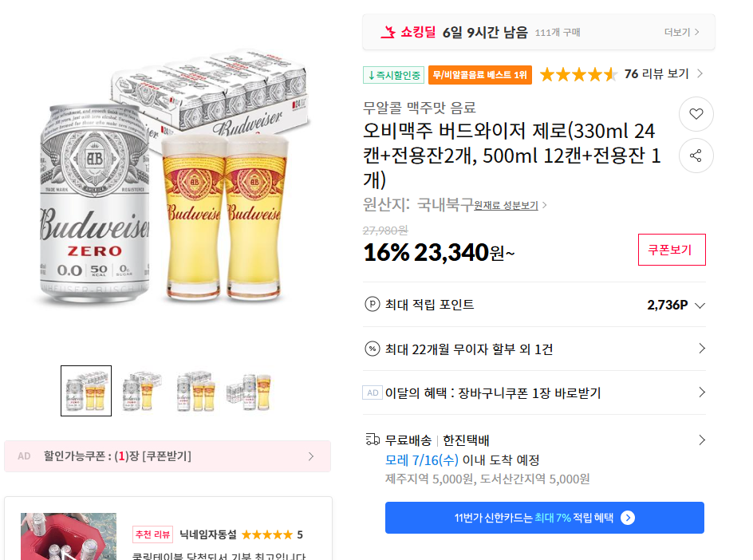Select the fourth product thumbnail
Image resolution: width=753 pixels, height=560 pixels.
pos(248,391)
